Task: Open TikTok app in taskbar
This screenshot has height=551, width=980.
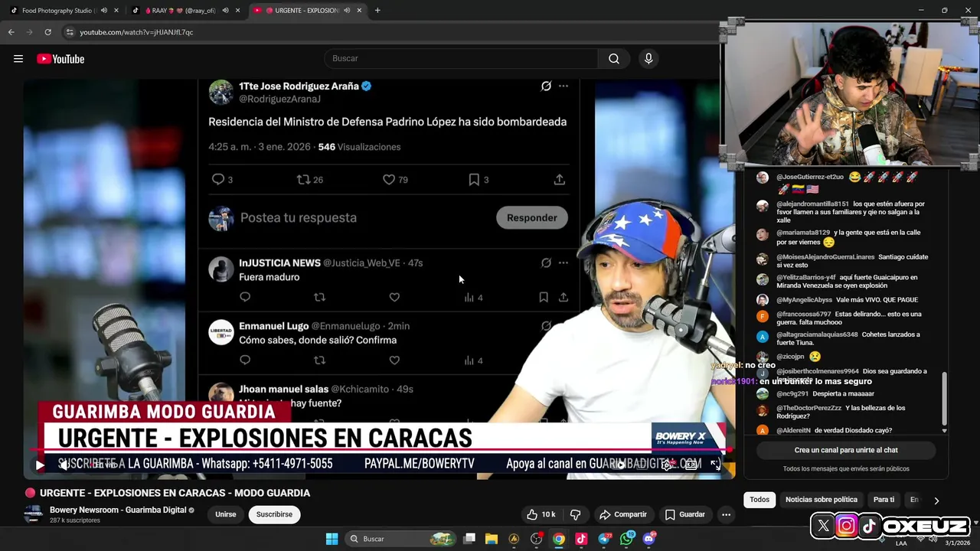Action: pos(581,539)
